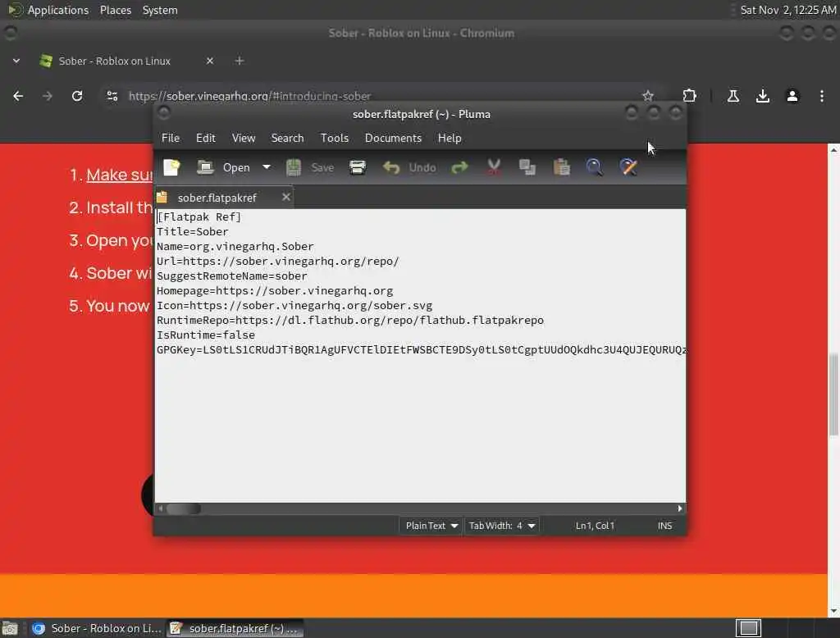Click the Cut scissors icon
The height and width of the screenshot is (638, 840).
(493, 167)
